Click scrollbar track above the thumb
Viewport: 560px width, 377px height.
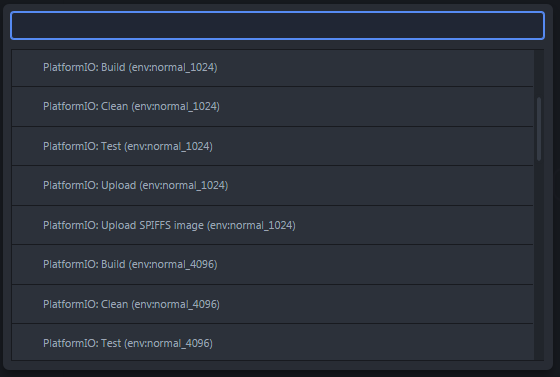[539, 73]
